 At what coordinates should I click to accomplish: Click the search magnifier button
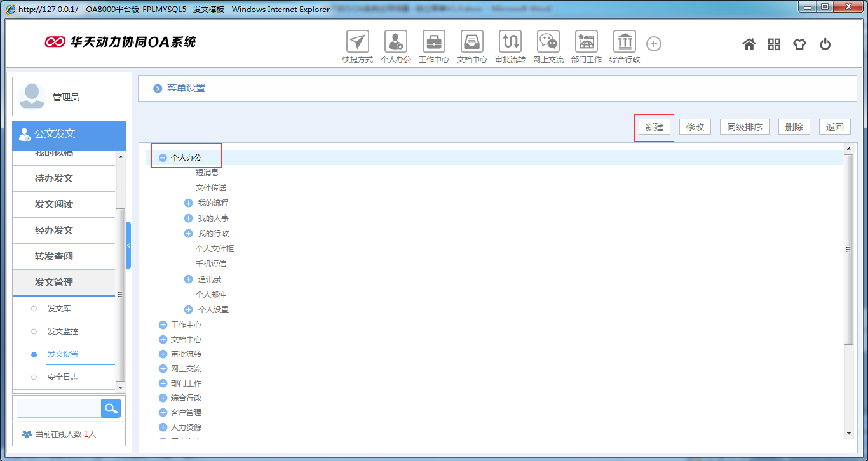111,408
